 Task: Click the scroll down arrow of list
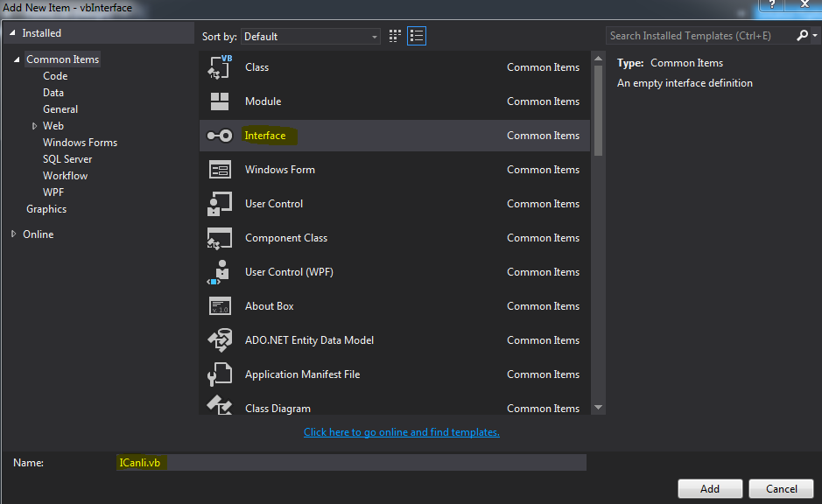tap(598, 407)
